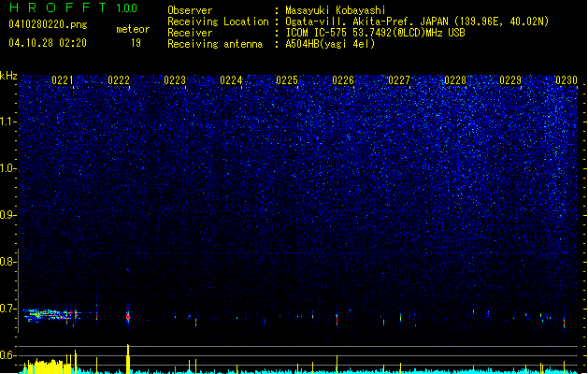
Task: Click the antenna value A504HB(yagi 4el)
Action: click(x=330, y=44)
